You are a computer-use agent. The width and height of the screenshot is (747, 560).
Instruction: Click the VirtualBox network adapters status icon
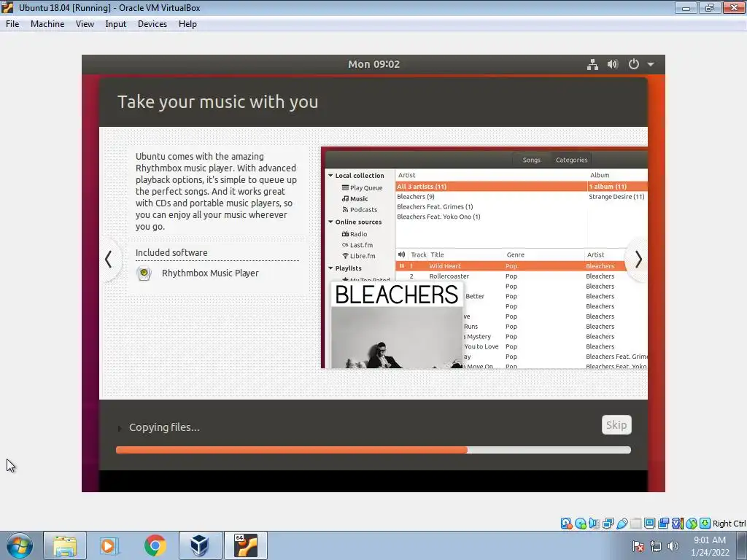[608, 524]
